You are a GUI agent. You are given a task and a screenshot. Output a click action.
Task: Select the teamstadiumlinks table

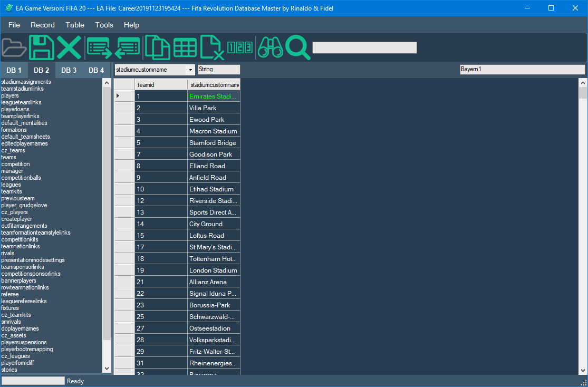coord(23,89)
